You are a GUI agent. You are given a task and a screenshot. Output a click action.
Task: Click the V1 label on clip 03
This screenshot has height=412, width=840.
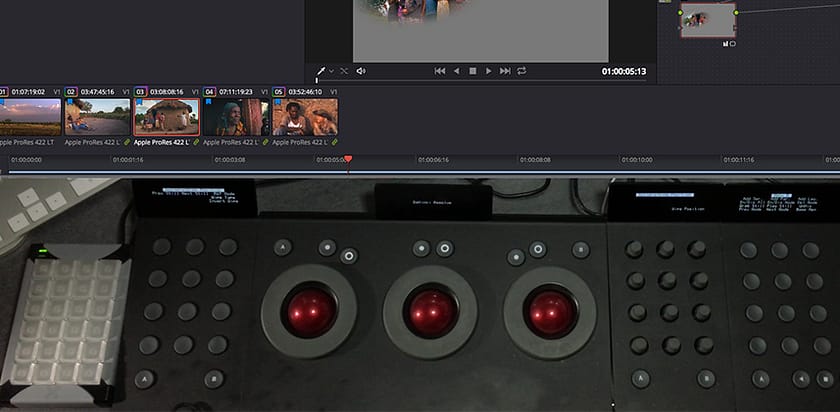[x=195, y=92]
